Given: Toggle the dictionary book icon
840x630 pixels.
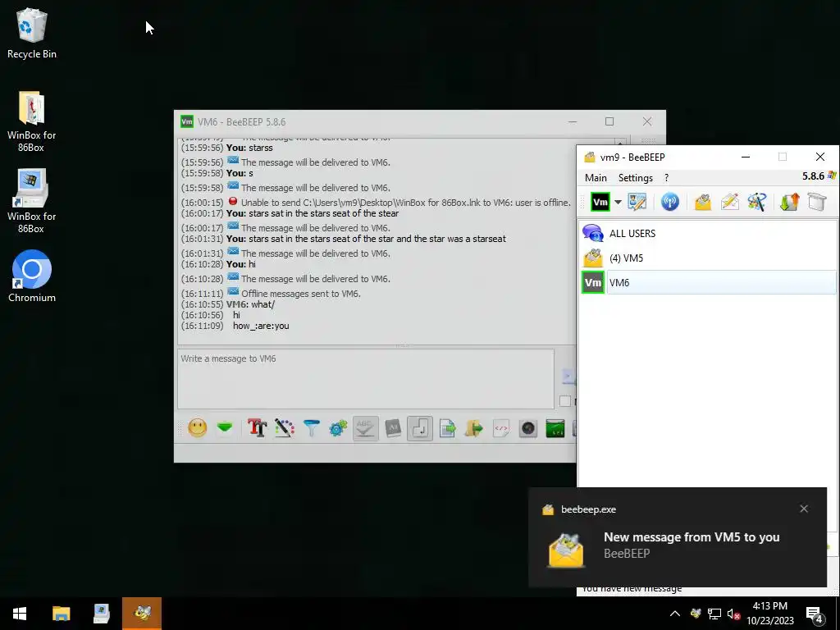Looking at the screenshot, I should pos(393,427).
